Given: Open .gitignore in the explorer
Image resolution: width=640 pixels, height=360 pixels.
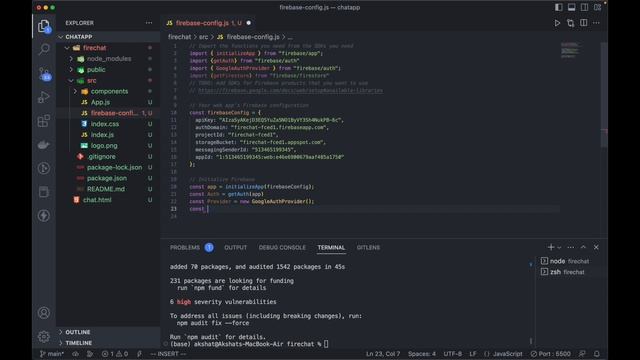Looking at the screenshot, I should 109,156.
